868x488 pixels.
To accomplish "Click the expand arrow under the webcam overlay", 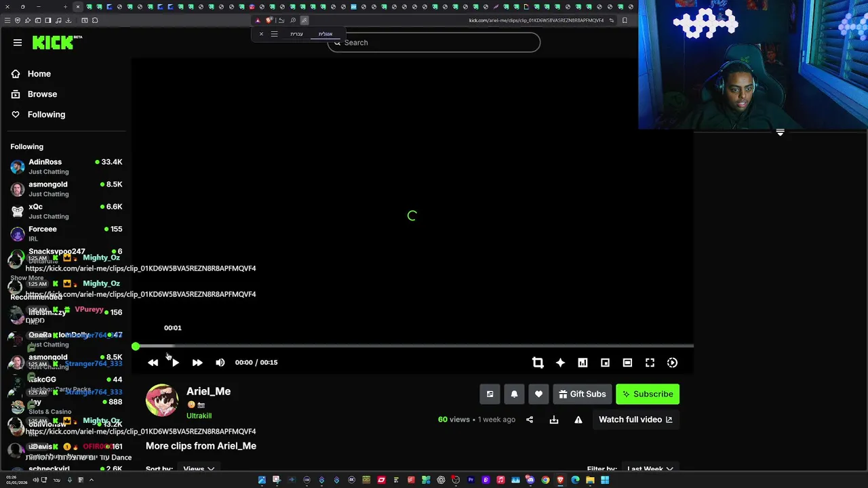I will pyautogui.click(x=780, y=133).
